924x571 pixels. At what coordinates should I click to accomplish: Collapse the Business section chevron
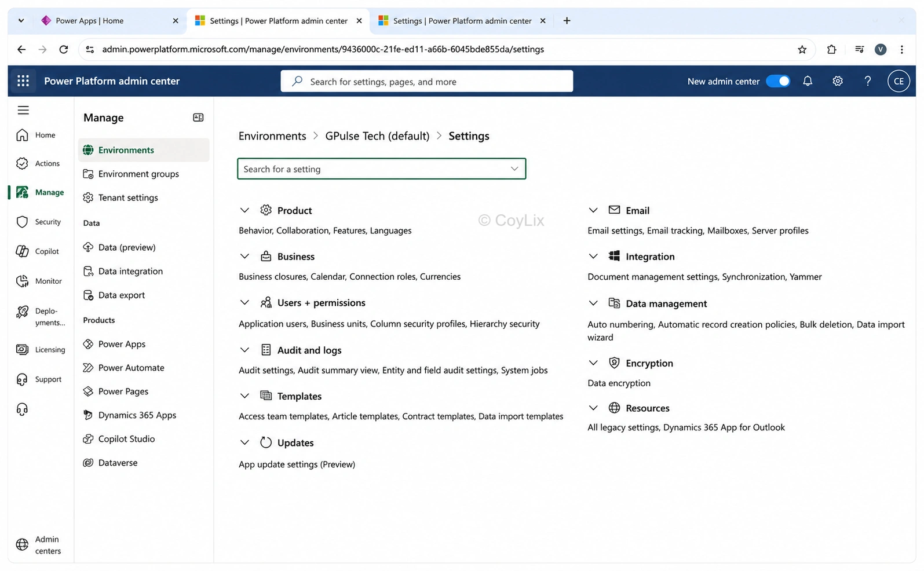244,256
